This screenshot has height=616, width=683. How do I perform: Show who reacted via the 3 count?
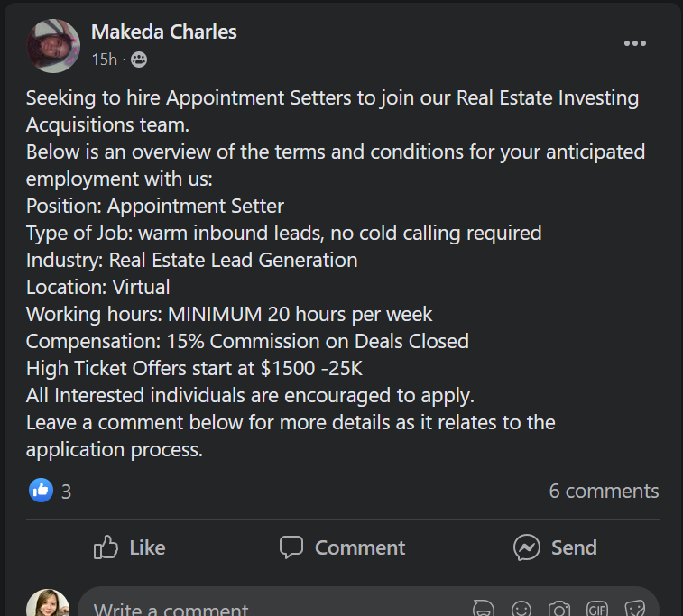[66, 492]
